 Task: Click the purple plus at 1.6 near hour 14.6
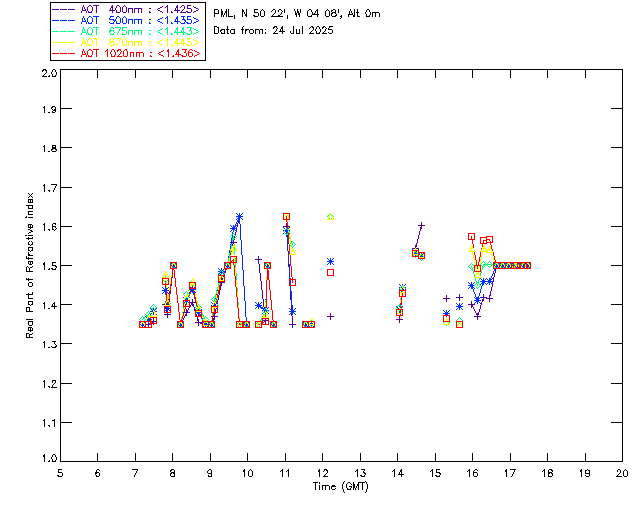[x=421, y=225]
